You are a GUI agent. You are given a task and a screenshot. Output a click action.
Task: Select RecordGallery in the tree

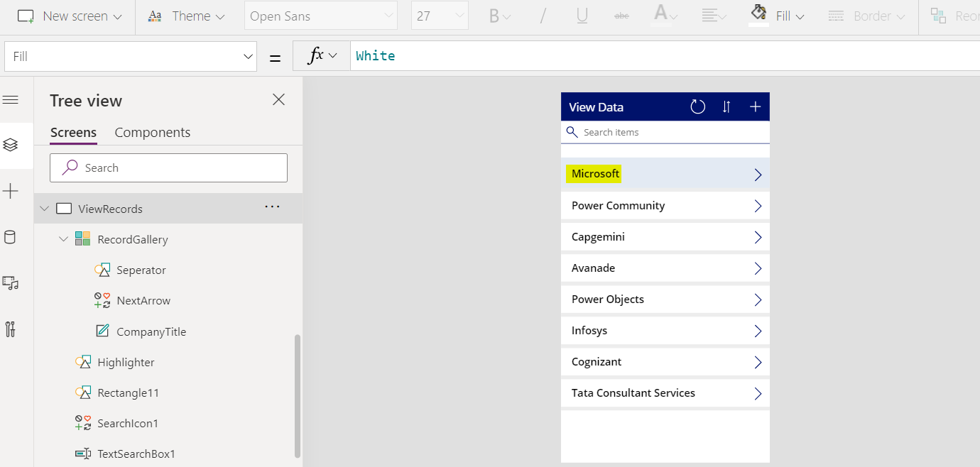click(x=168, y=239)
